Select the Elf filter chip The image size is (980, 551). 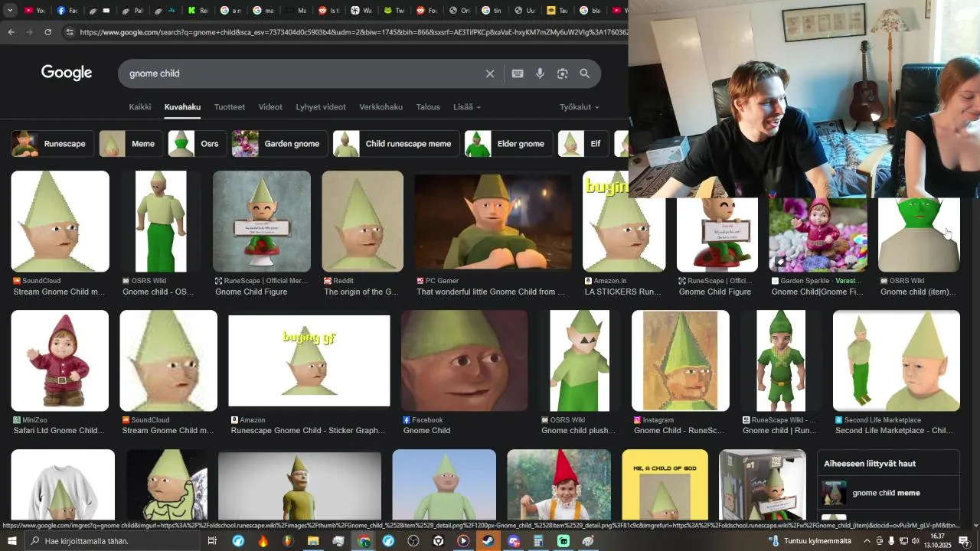point(583,144)
